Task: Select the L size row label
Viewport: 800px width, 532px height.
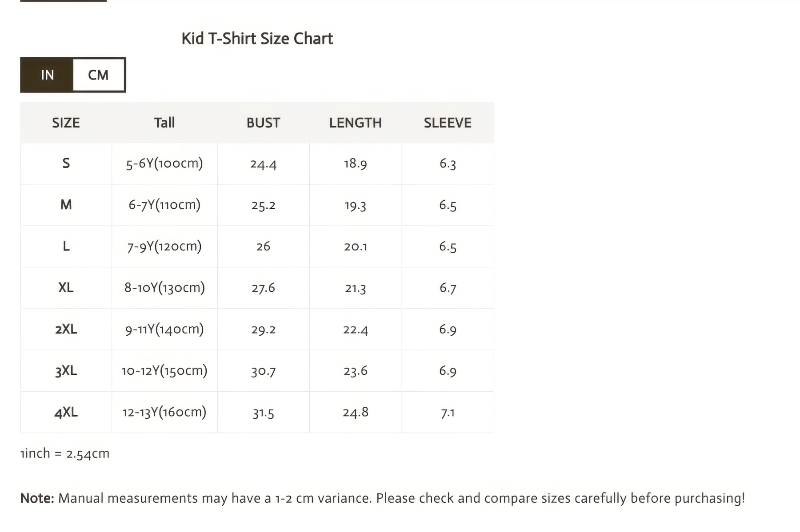Action: [x=66, y=246]
